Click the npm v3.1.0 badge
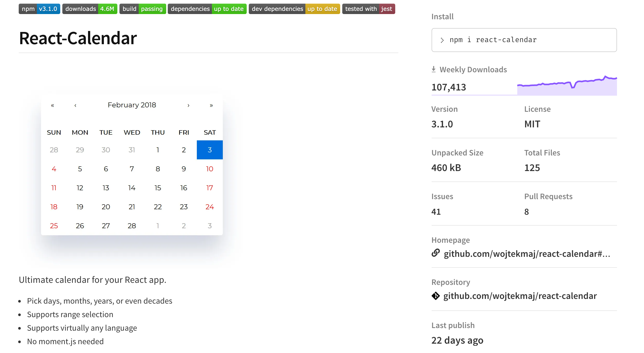The height and width of the screenshot is (353, 644). pos(39,9)
